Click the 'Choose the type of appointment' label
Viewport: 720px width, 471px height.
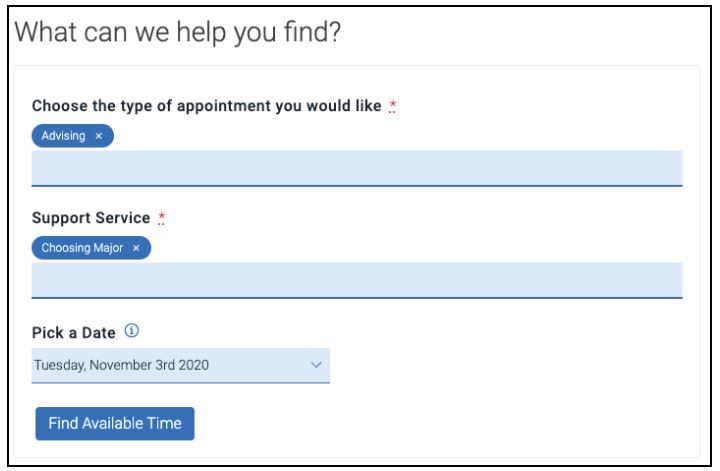(x=207, y=106)
